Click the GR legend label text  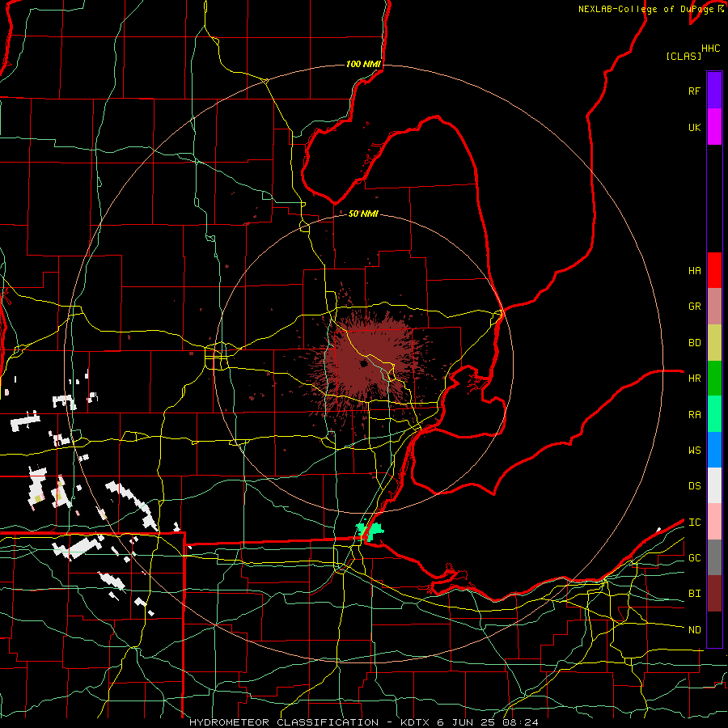click(x=694, y=307)
